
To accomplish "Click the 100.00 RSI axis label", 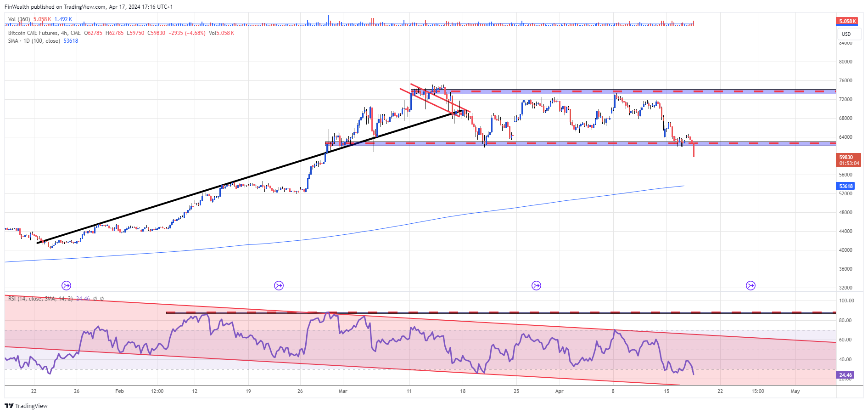I will [x=846, y=301].
